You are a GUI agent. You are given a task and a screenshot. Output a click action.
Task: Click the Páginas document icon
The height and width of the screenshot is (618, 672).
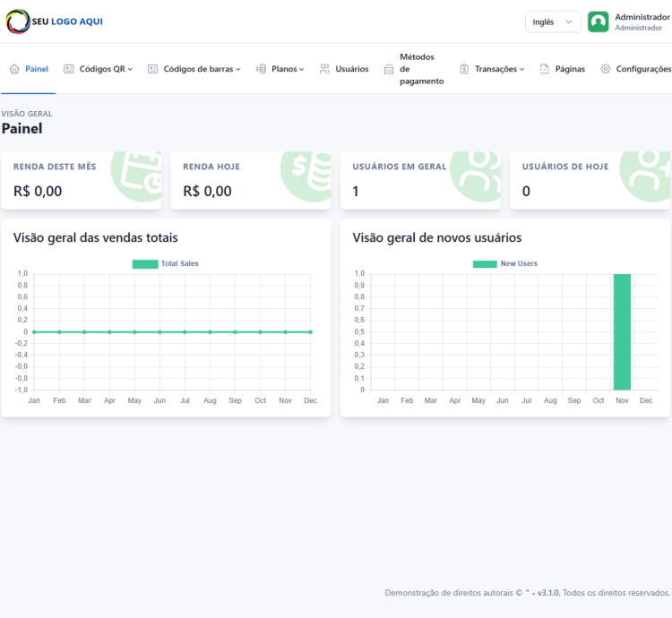545,69
